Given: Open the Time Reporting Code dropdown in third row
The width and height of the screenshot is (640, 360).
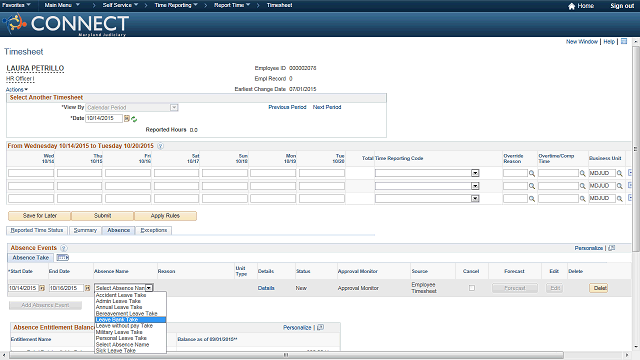Looking at the screenshot, I should pos(475,199).
